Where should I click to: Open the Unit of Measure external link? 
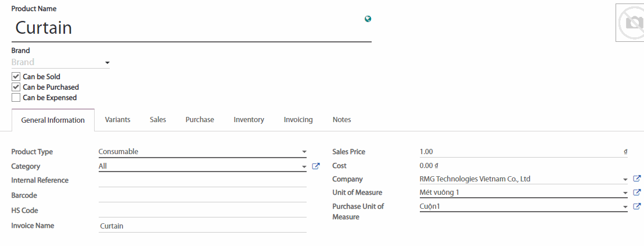coord(636,192)
